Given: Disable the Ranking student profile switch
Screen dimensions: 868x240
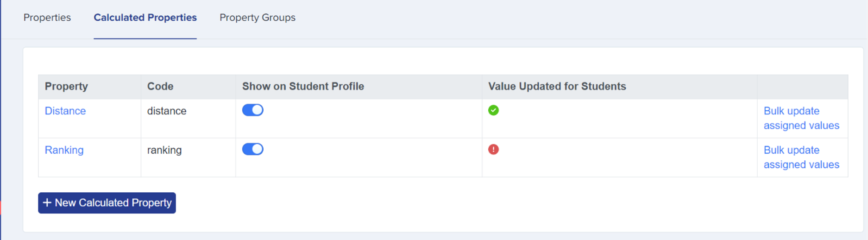Looking at the screenshot, I should coord(253,149).
